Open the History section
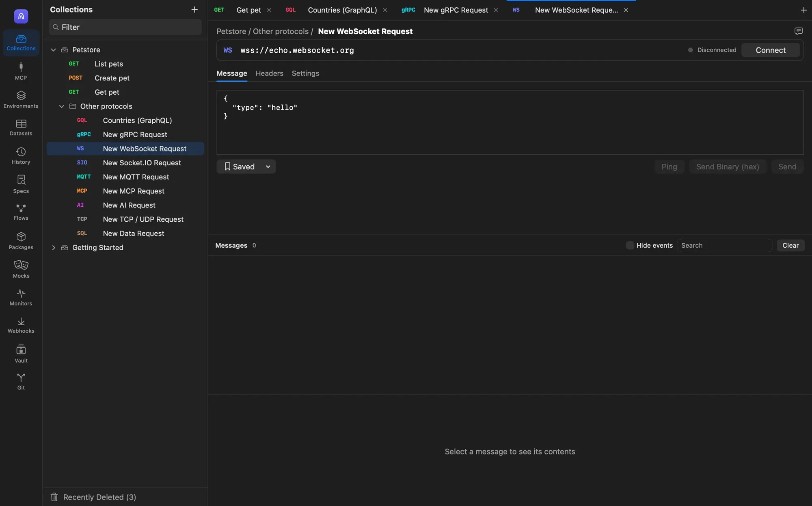 pos(21,156)
